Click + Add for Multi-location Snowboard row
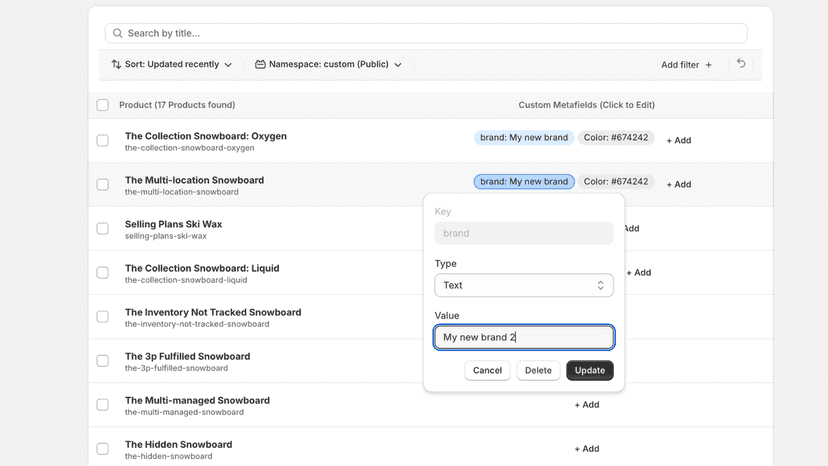The image size is (828, 466). pos(679,184)
